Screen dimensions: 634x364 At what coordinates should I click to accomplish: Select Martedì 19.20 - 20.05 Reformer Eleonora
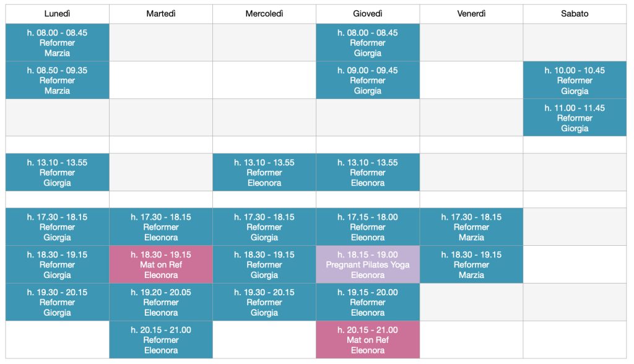(x=161, y=302)
